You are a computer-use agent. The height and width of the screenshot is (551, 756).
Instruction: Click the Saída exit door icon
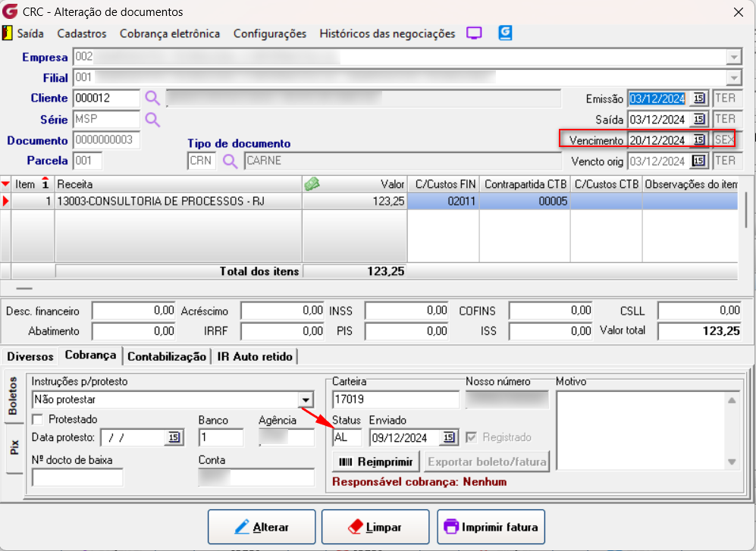8,33
